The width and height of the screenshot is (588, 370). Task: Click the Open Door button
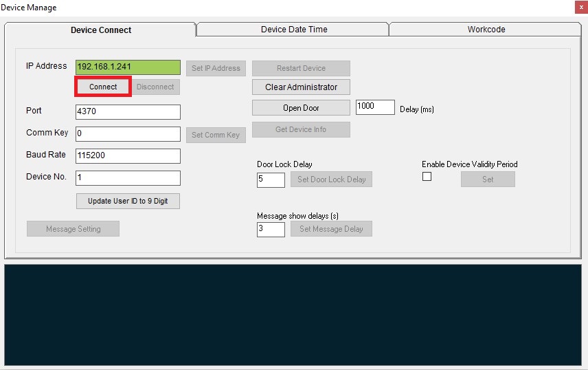pos(301,108)
